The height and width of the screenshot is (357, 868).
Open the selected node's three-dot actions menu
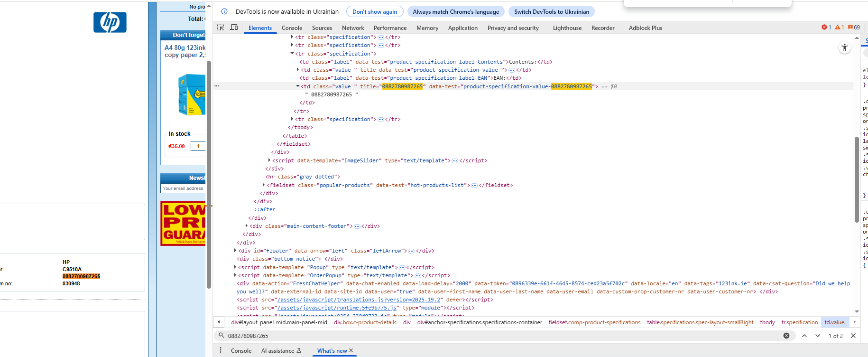pos(217,86)
